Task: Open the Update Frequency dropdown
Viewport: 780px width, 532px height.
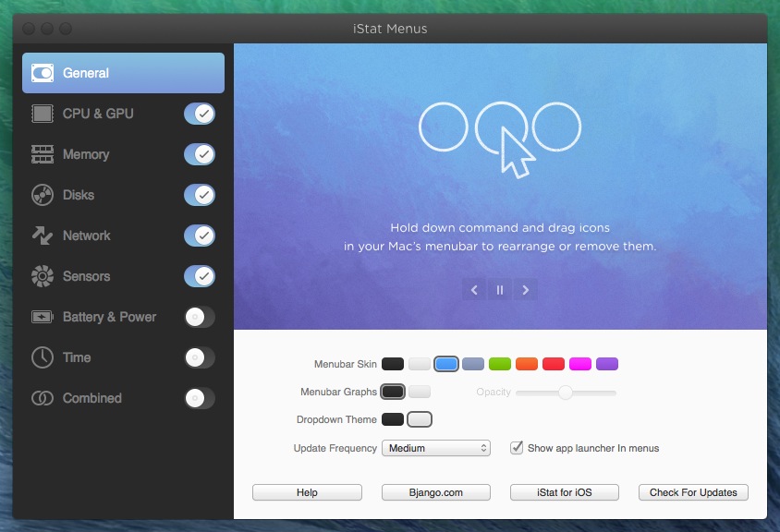Action: click(436, 448)
